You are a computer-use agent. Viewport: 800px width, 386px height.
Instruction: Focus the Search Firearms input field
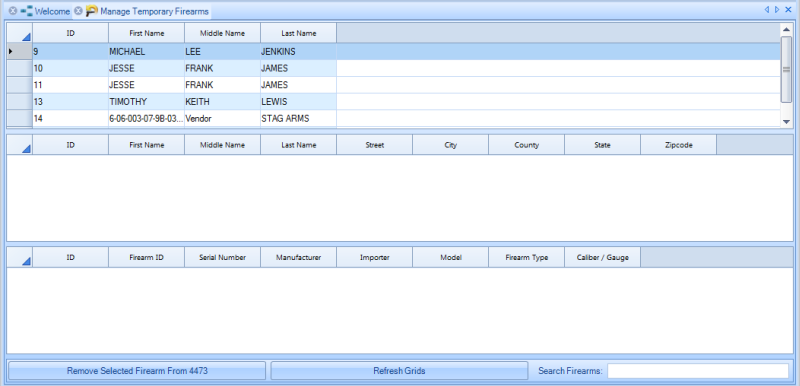point(697,371)
